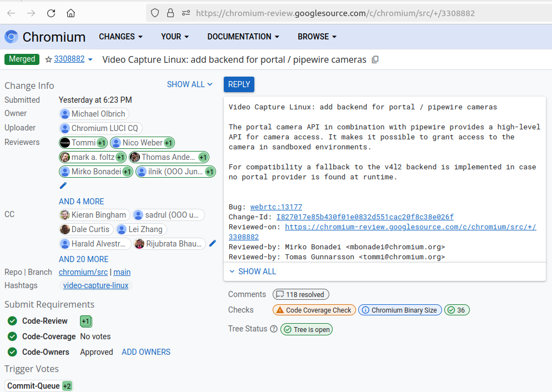Click the Chromium LUCI CQ uploader chip

101,128
